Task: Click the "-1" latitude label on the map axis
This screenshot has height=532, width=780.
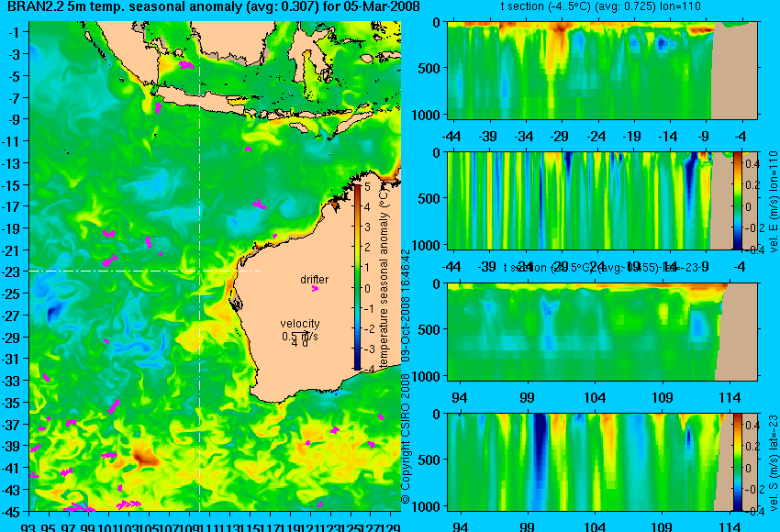Action: (x=14, y=32)
